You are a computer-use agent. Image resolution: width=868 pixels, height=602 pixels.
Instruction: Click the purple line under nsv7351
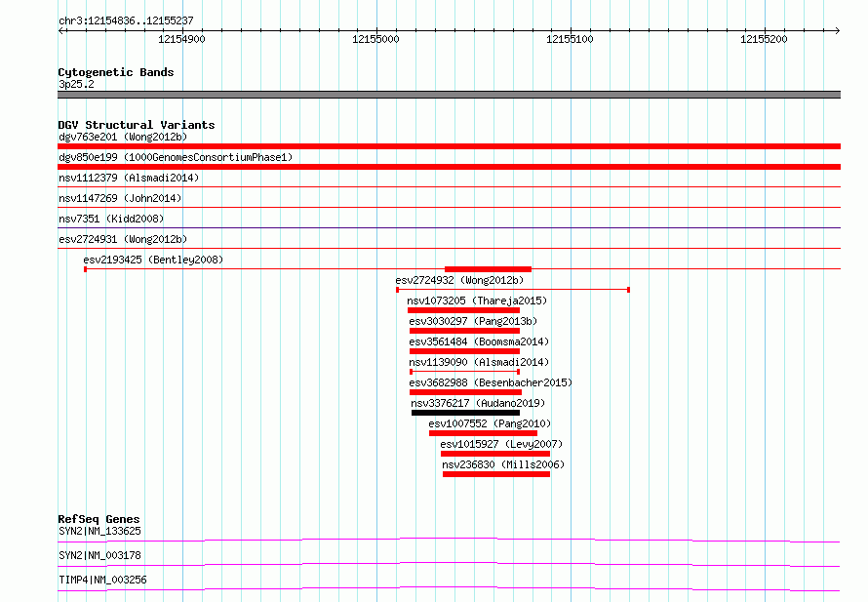[x=449, y=228]
